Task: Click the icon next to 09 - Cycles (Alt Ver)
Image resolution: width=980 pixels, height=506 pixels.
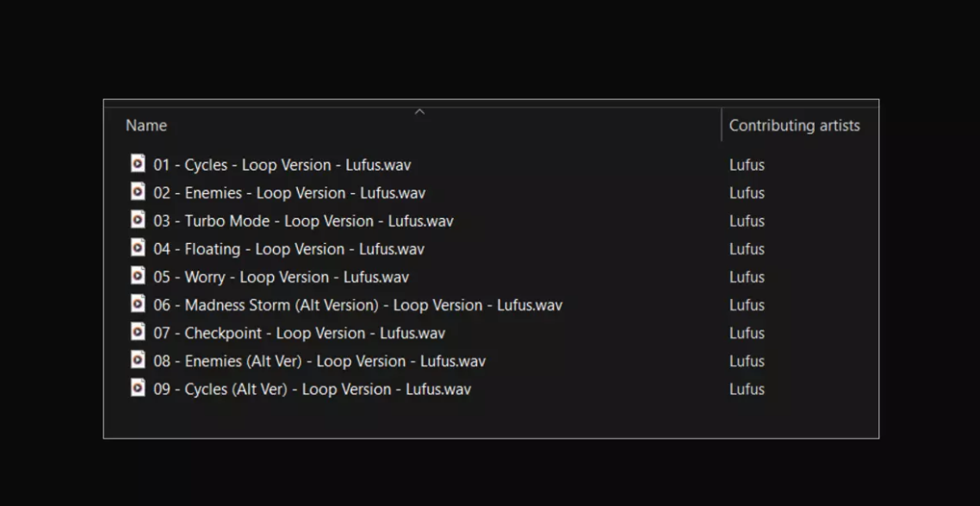Action: (138, 388)
